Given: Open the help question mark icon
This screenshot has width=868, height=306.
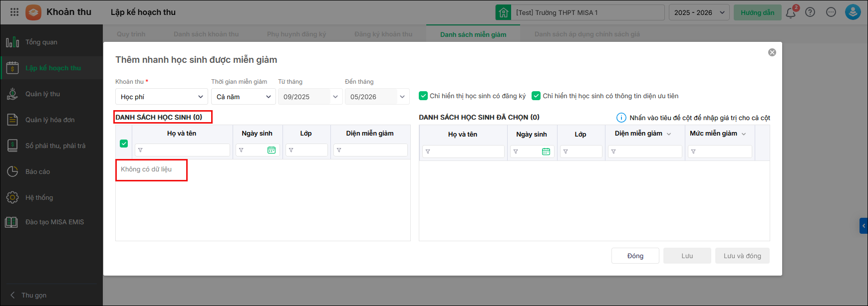Looking at the screenshot, I should tap(810, 12).
